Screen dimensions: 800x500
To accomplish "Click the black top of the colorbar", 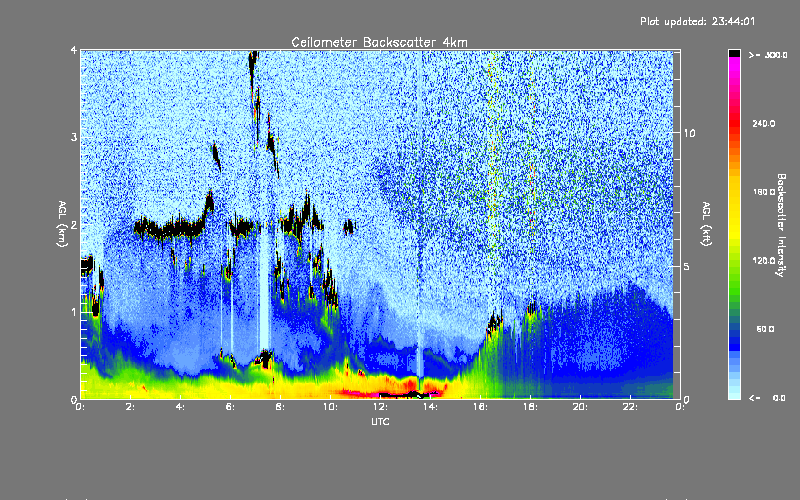I will click(x=734, y=53).
